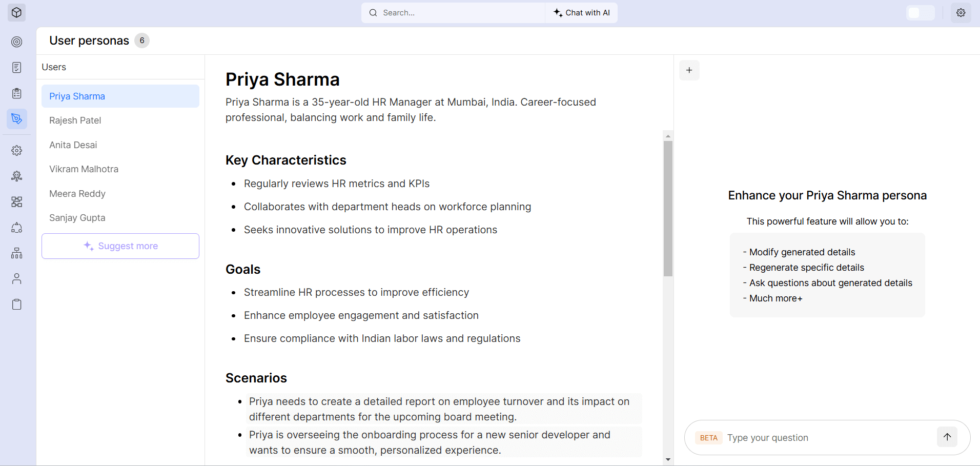This screenshot has height=466, width=980.
Task: Open the hierarchy org chart sidebar icon
Action: (17, 253)
